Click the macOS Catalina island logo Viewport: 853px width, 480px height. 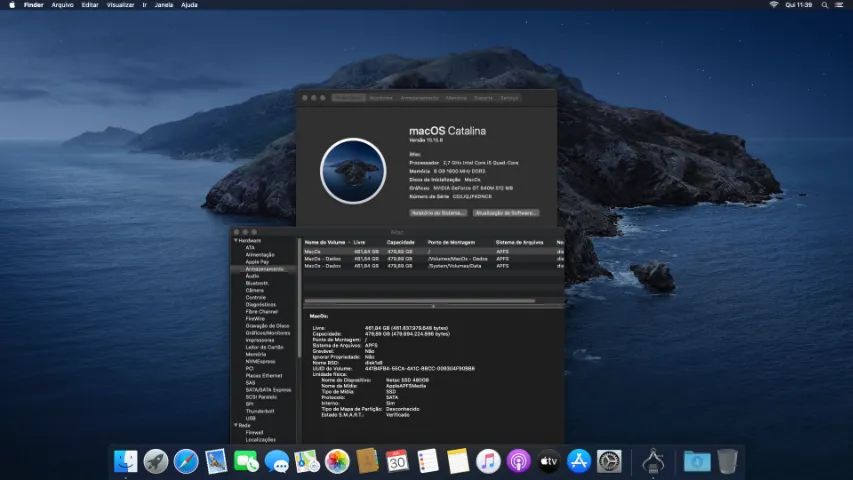pyautogui.click(x=353, y=171)
